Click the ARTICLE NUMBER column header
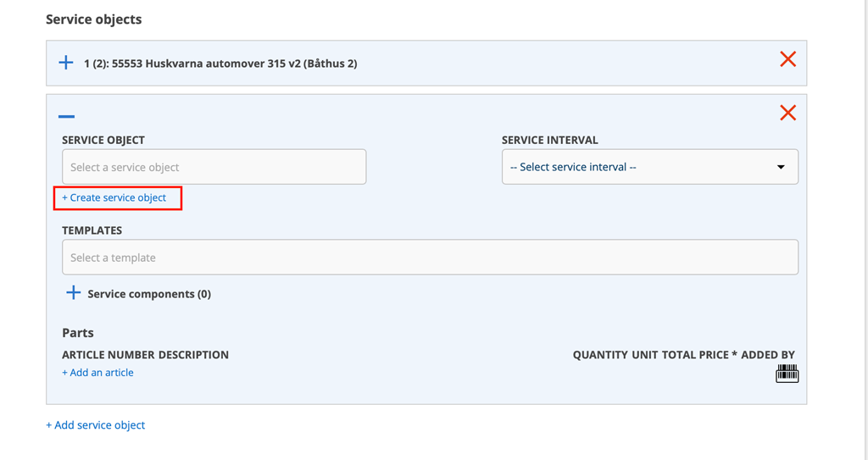 tap(108, 355)
